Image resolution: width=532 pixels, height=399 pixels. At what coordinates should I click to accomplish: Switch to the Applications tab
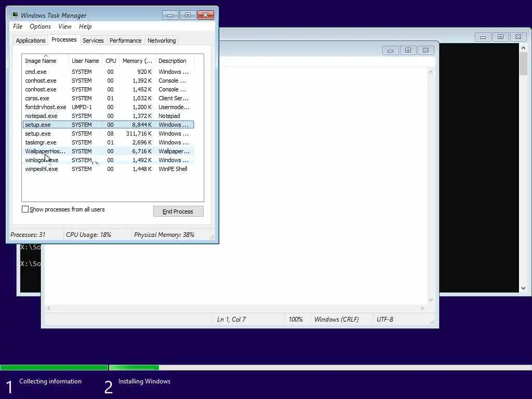pos(31,41)
